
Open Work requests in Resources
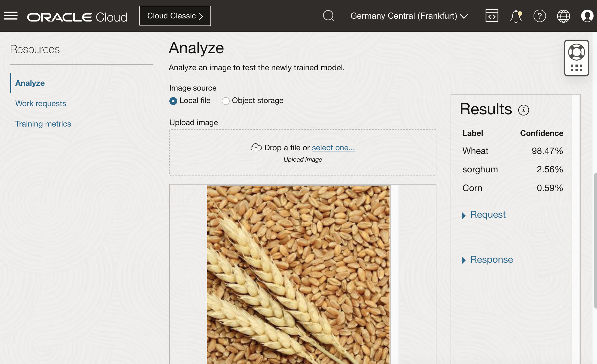pyautogui.click(x=40, y=103)
